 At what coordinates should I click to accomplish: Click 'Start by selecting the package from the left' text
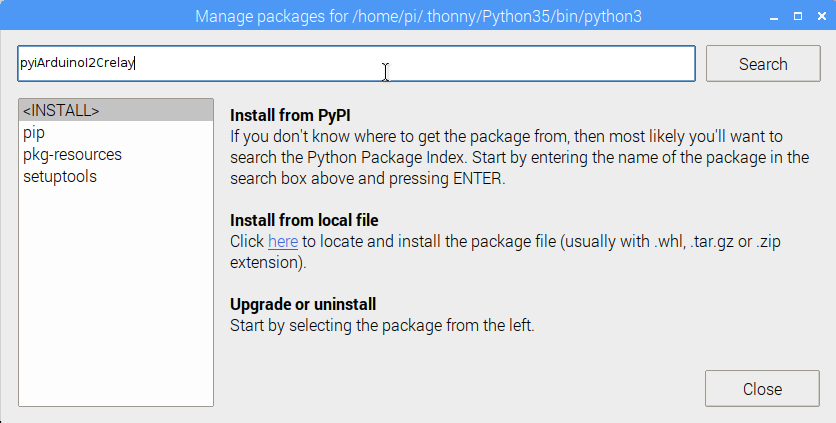pos(382,325)
